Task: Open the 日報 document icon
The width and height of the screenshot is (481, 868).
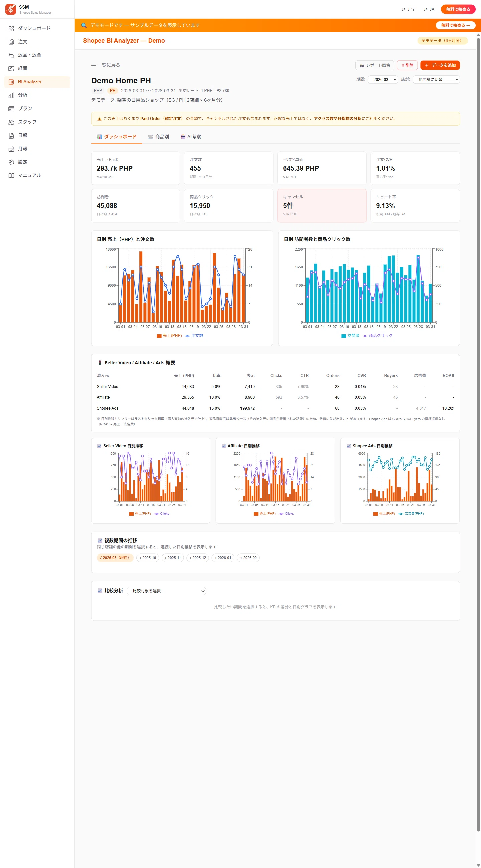Action: pyautogui.click(x=11, y=136)
